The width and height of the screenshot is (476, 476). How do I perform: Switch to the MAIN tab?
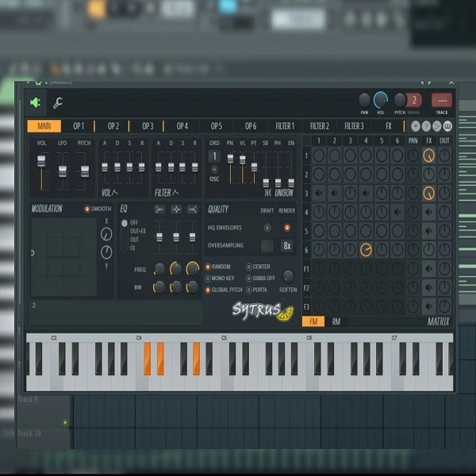tap(44, 126)
